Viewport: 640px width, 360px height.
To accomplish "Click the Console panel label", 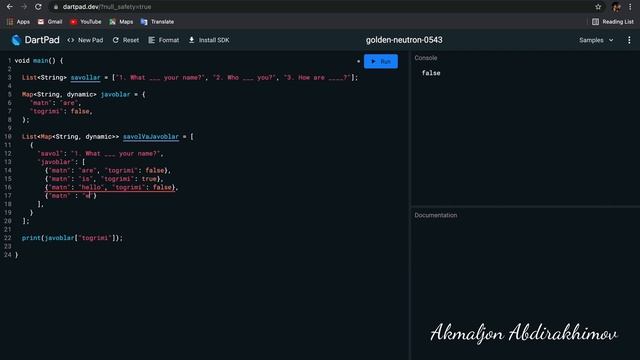I will click(426, 58).
